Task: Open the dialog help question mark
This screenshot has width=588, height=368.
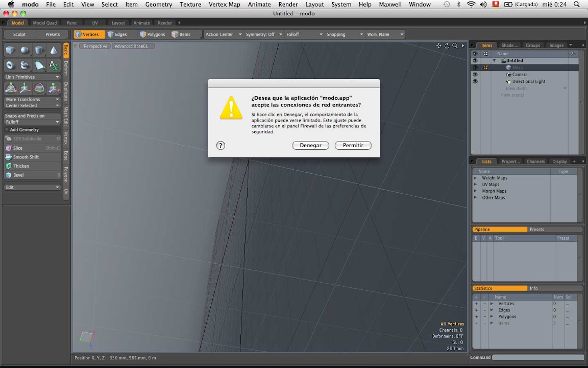Action: pos(220,145)
